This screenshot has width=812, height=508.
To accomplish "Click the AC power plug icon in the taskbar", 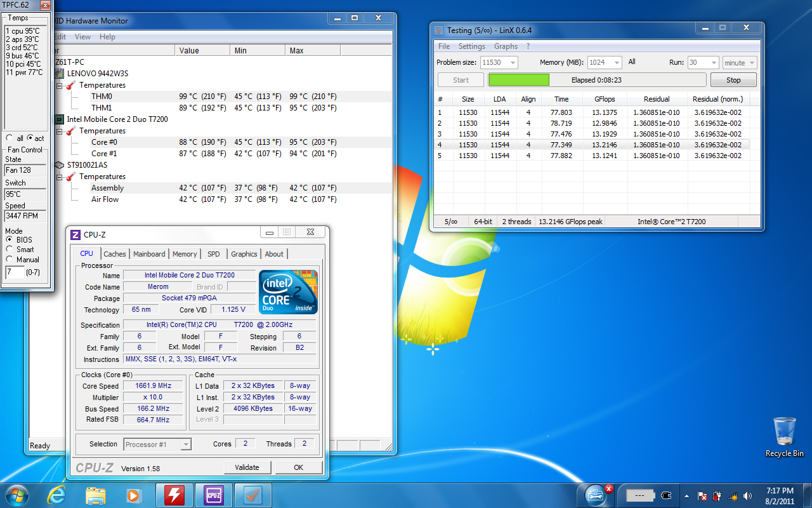I will point(666,495).
